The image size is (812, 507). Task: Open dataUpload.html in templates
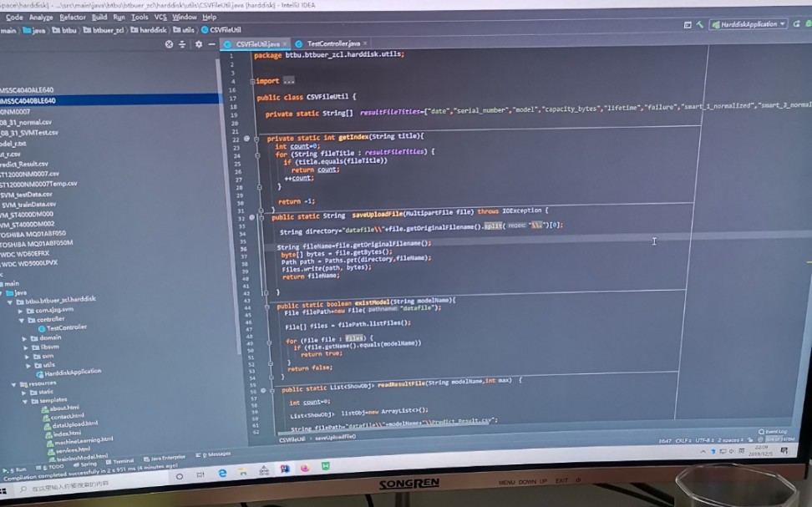pos(71,424)
